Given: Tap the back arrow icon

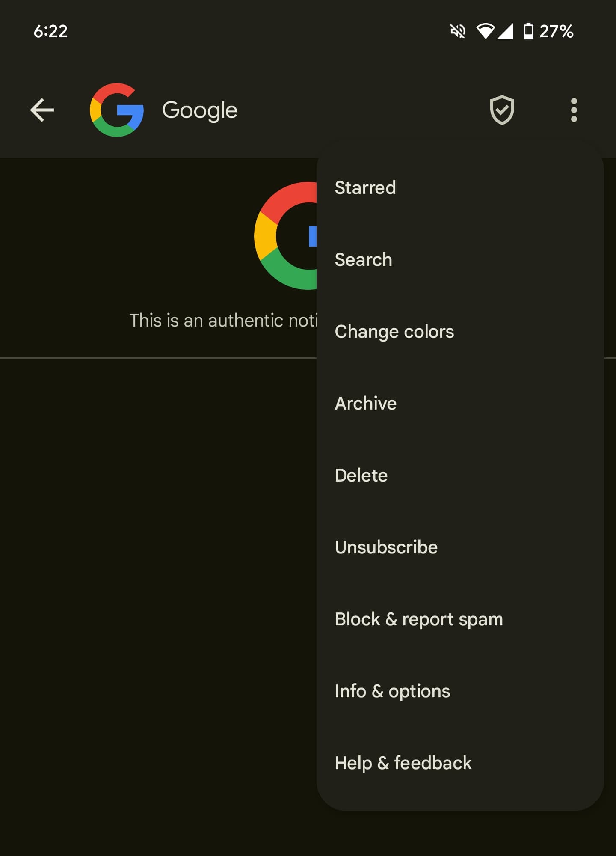Looking at the screenshot, I should (x=42, y=110).
